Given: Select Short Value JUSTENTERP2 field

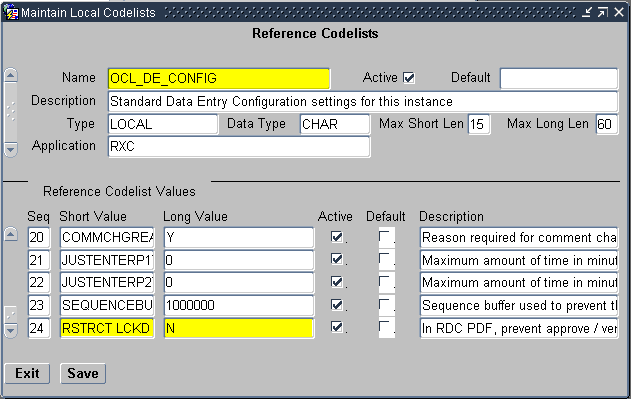Looking at the screenshot, I should click(x=107, y=282).
